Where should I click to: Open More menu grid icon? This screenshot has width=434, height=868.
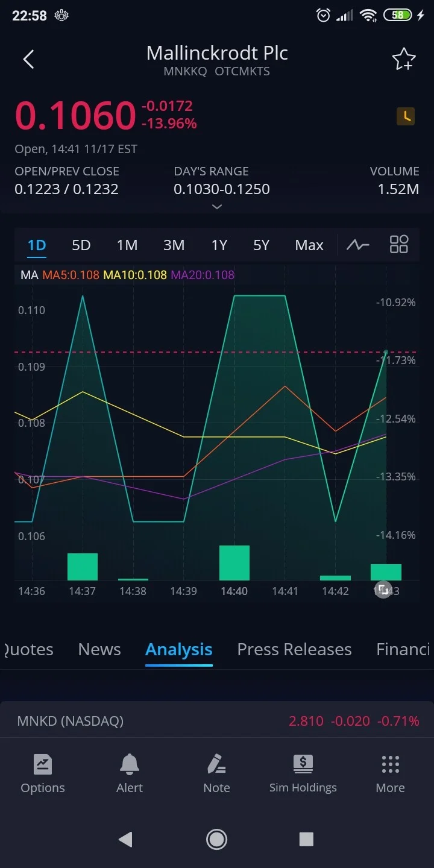(390, 774)
